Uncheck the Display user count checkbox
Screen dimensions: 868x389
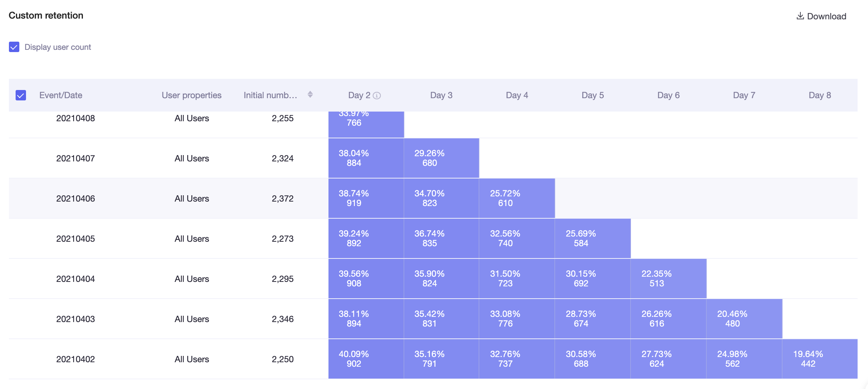[x=14, y=47]
